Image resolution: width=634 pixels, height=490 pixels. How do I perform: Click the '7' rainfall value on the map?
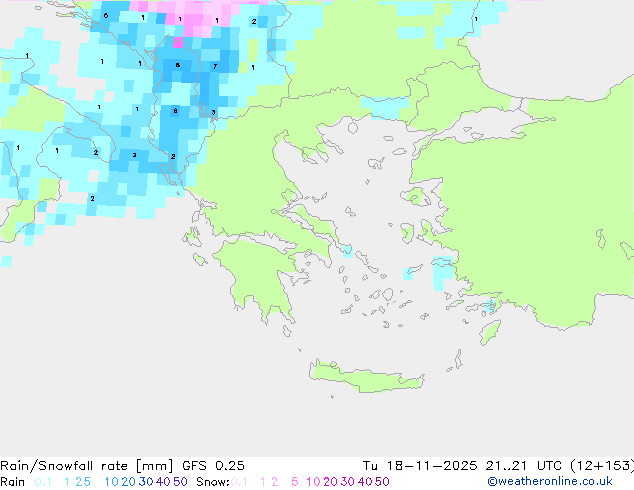tap(215, 67)
